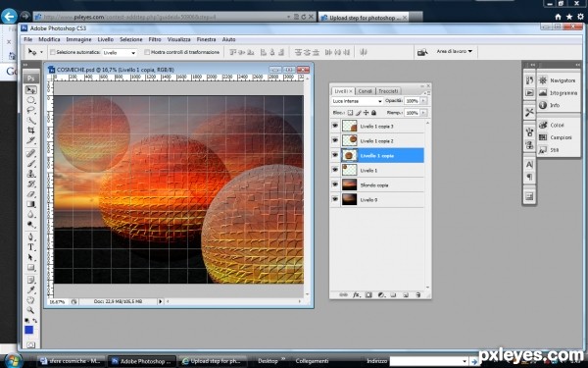Select the Dodge tool
588x368 pixels.
click(x=30, y=225)
